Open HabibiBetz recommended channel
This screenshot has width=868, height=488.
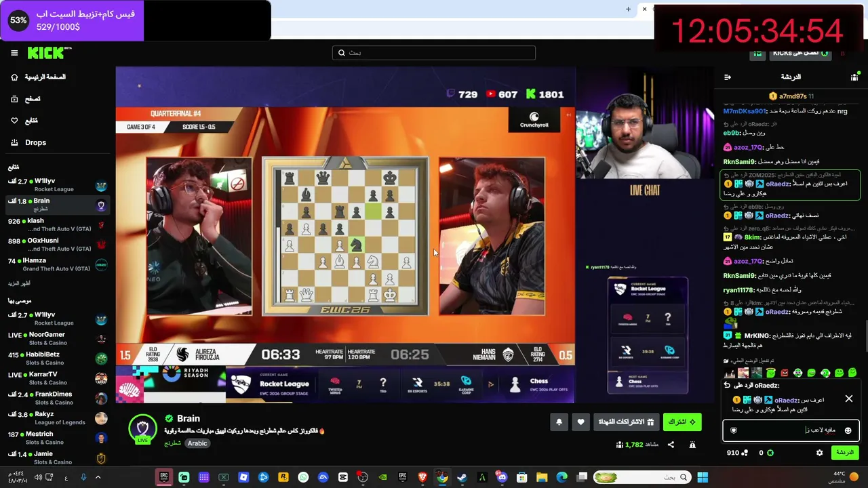point(57,358)
